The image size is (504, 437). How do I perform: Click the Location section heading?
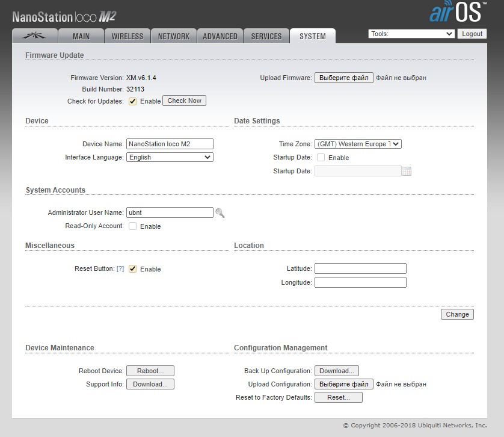(249, 245)
